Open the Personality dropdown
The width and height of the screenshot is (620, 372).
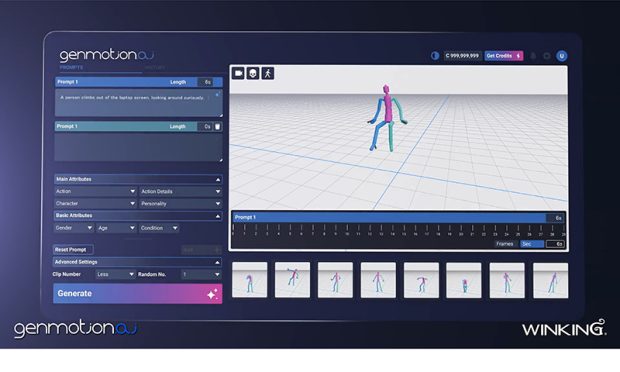pyautogui.click(x=180, y=204)
